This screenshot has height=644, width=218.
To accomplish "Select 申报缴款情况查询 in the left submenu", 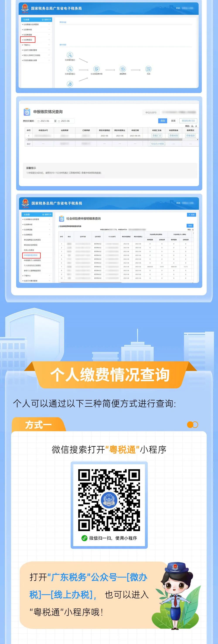I will [x=31, y=255].
